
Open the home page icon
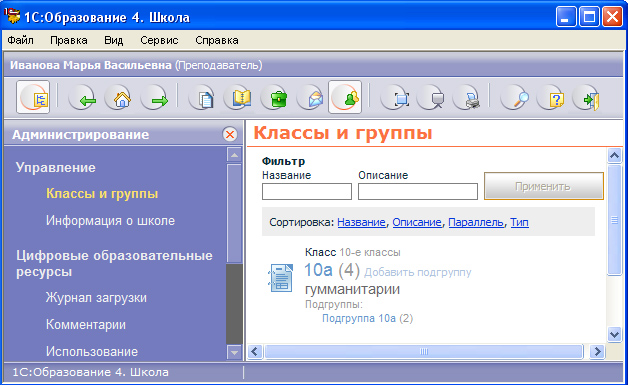[x=119, y=97]
